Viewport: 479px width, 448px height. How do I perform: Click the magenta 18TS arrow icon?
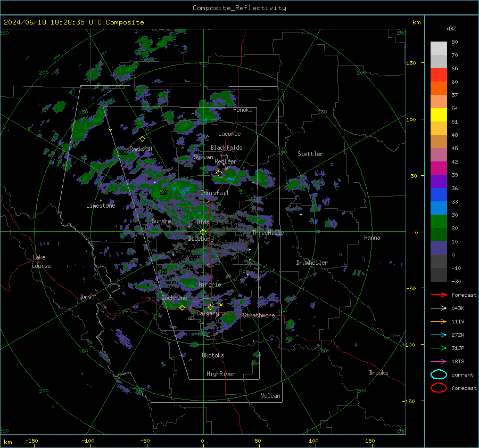pos(439,362)
